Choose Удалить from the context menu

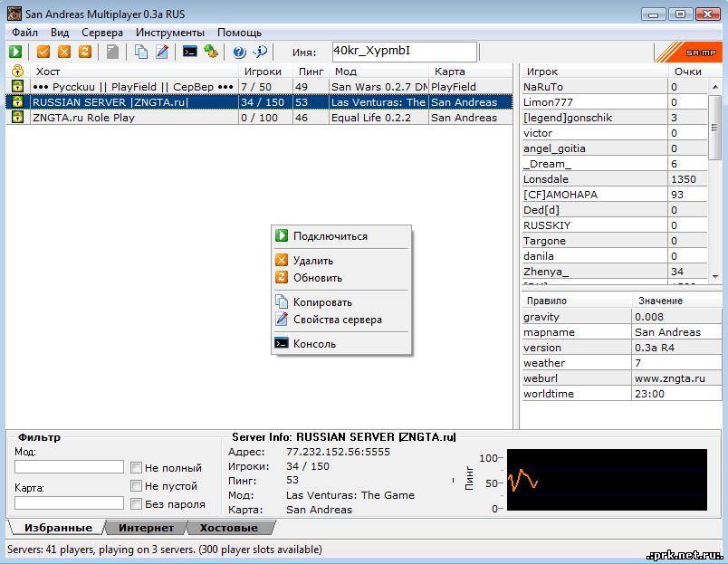341,260
